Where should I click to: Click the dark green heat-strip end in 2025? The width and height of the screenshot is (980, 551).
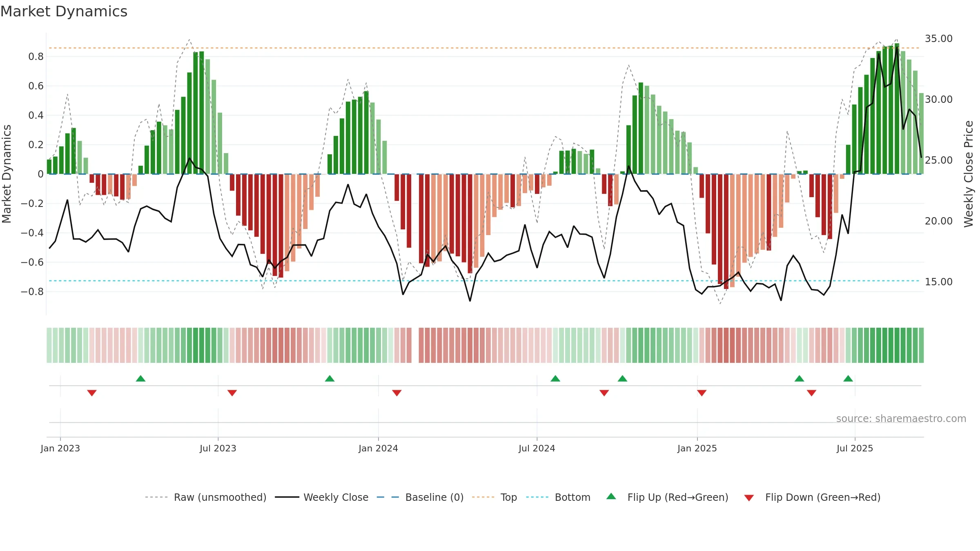921,345
